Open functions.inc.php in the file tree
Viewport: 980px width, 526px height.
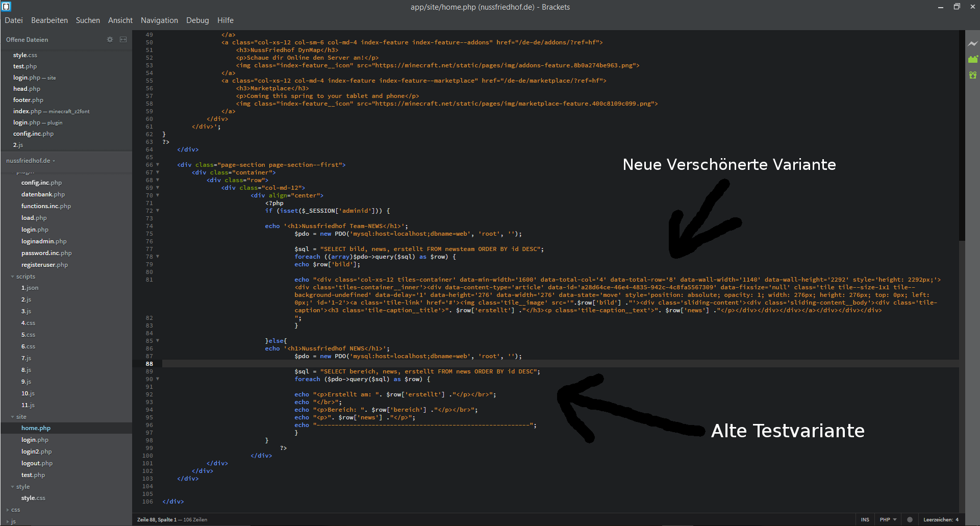coord(46,206)
